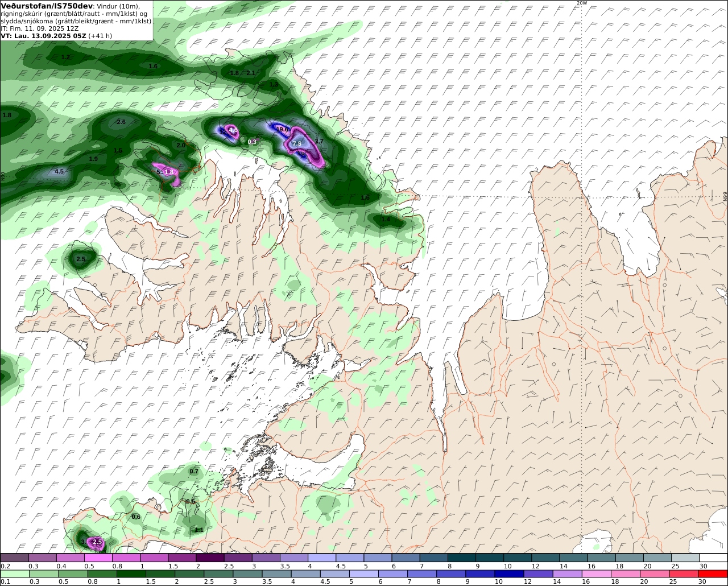This screenshot has height=586, width=728.
Task: Click the precipitation value '3.7' on the map
Action: coord(319,141)
